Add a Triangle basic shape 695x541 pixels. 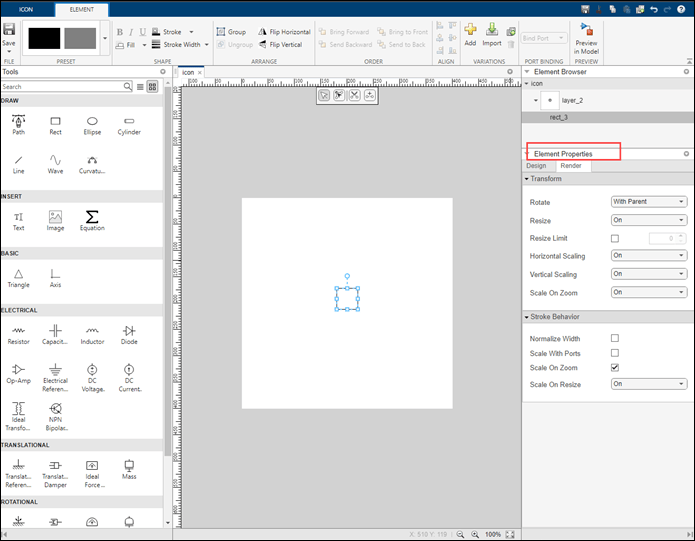click(18, 279)
